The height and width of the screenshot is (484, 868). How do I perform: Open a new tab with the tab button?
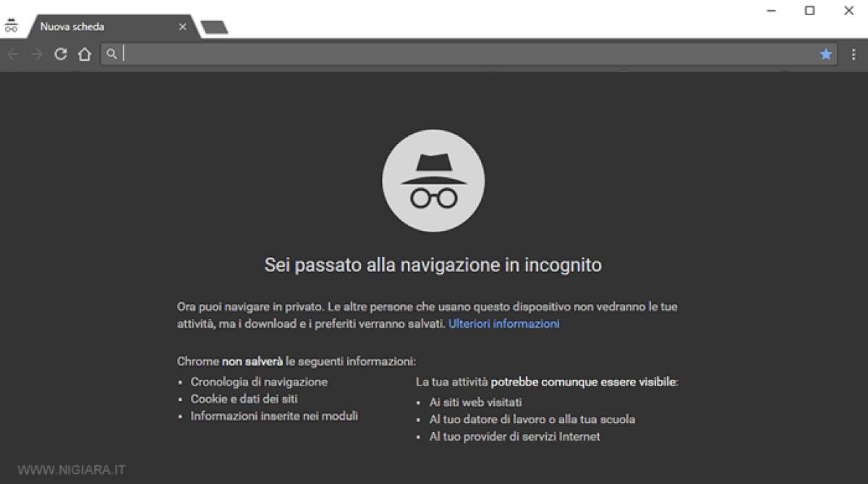tap(215, 27)
